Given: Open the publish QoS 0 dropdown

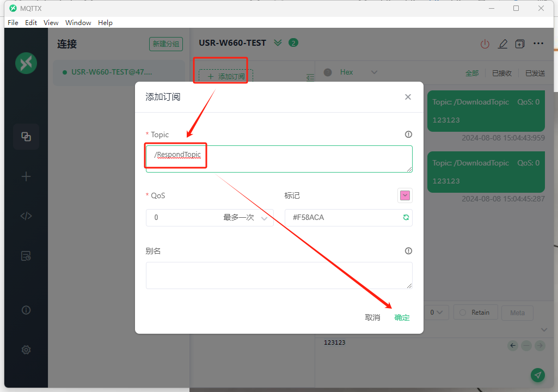Looking at the screenshot, I should click(436, 313).
